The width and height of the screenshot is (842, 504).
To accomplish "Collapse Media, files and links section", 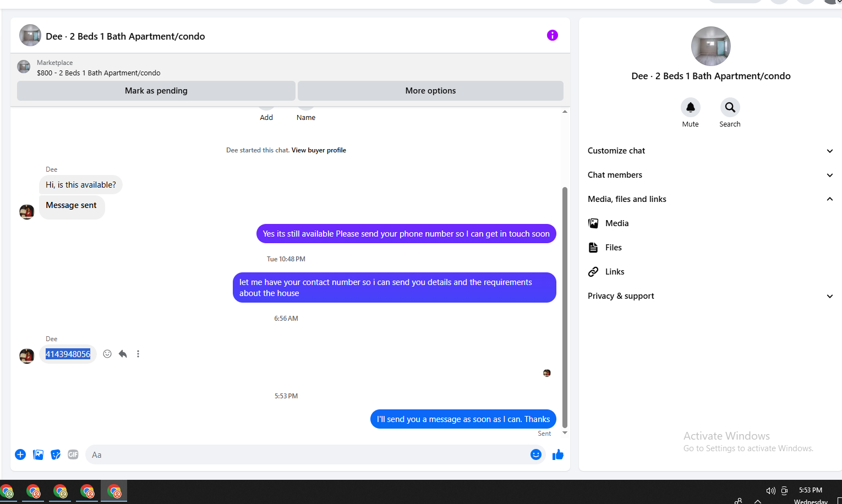I will (x=710, y=199).
